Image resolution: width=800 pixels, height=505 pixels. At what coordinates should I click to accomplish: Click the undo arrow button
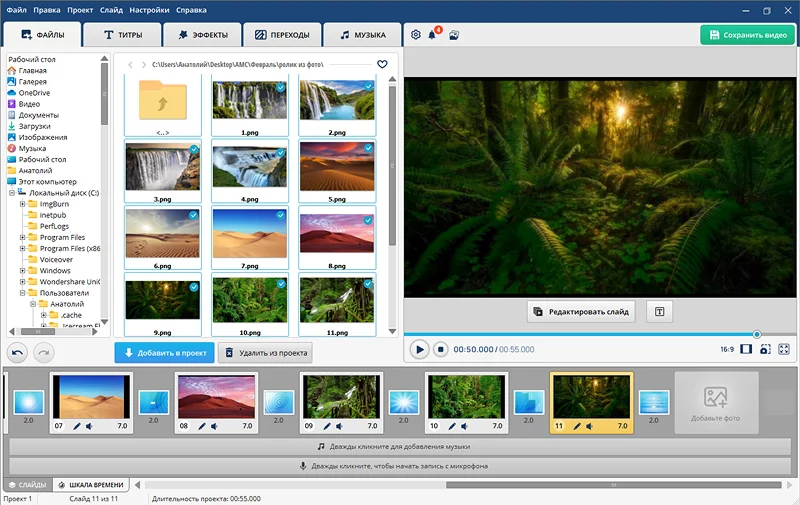coord(17,352)
